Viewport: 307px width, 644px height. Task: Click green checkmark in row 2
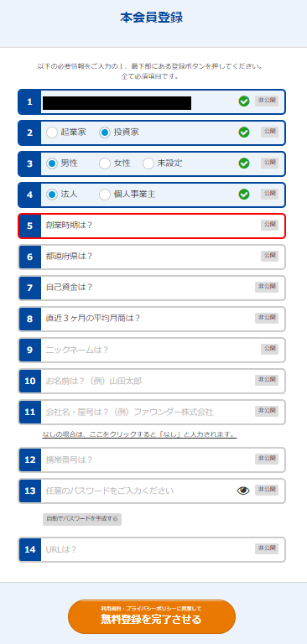pos(244,132)
